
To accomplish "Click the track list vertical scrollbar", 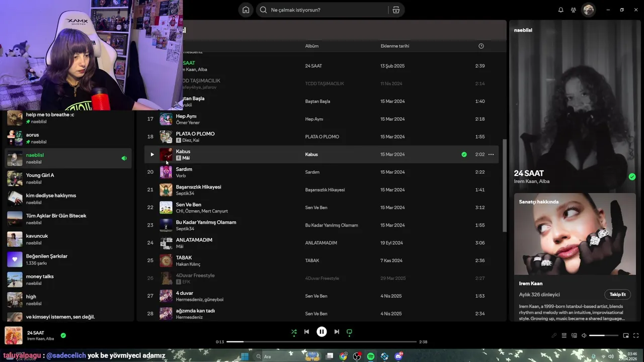I will click(x=505, y=186).
